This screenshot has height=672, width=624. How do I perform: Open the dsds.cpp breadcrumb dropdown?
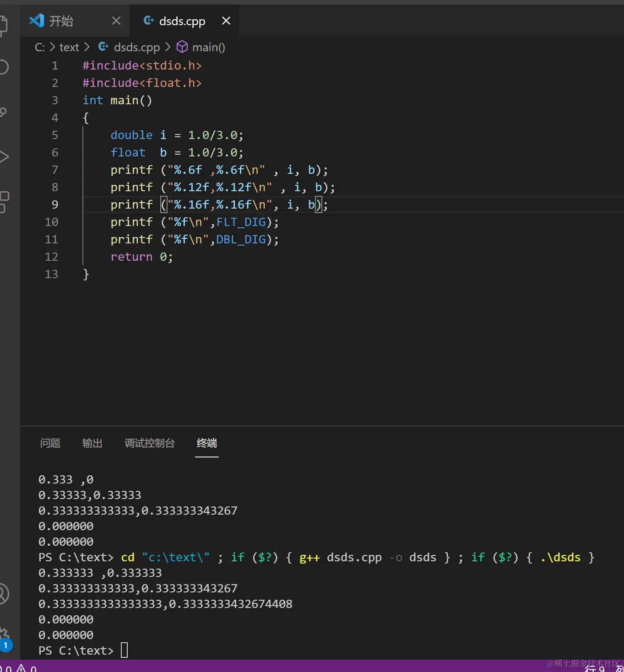137,47
